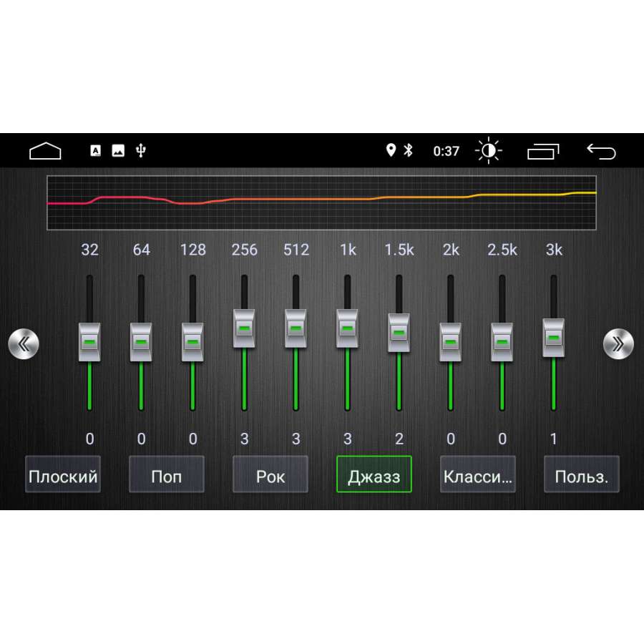Tap the clock showing 0:37
Image resolution: width=644 pixels, height=644 pixels.
[x=446, y=151]
